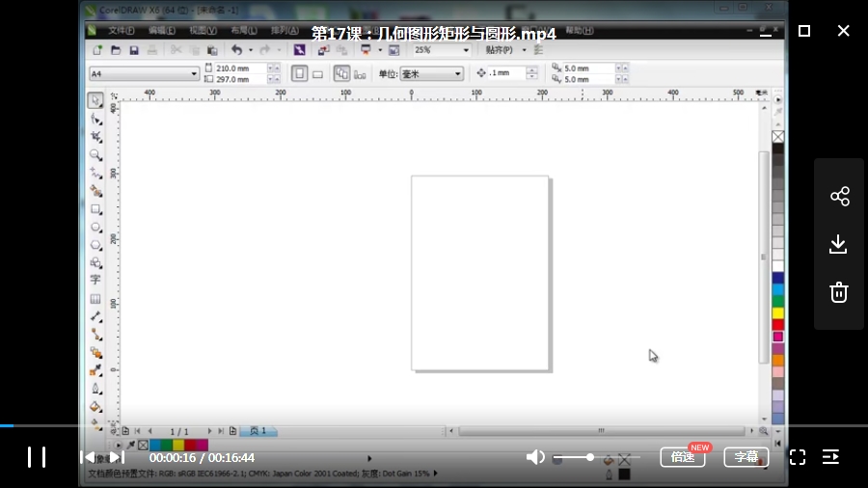Open the 视图(V) menu
This screenshot has height=488, width=868.
tap(203, 31)
